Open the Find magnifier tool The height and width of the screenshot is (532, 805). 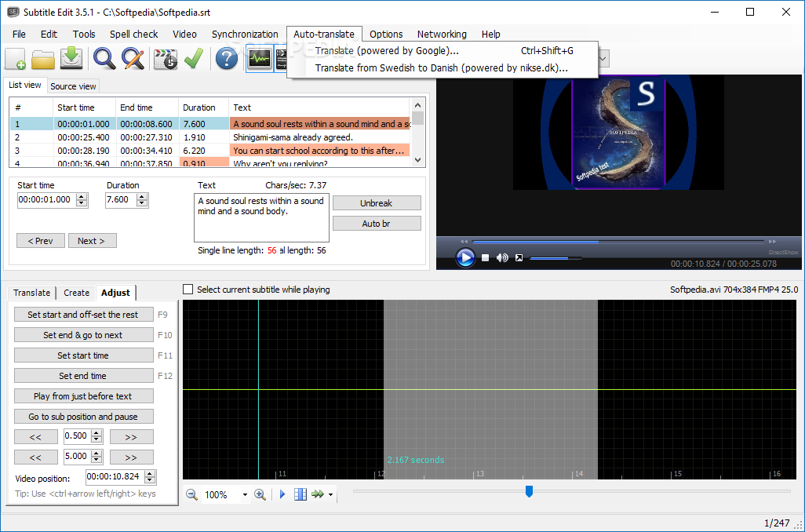pyautogui.click(x=104, y=59)
